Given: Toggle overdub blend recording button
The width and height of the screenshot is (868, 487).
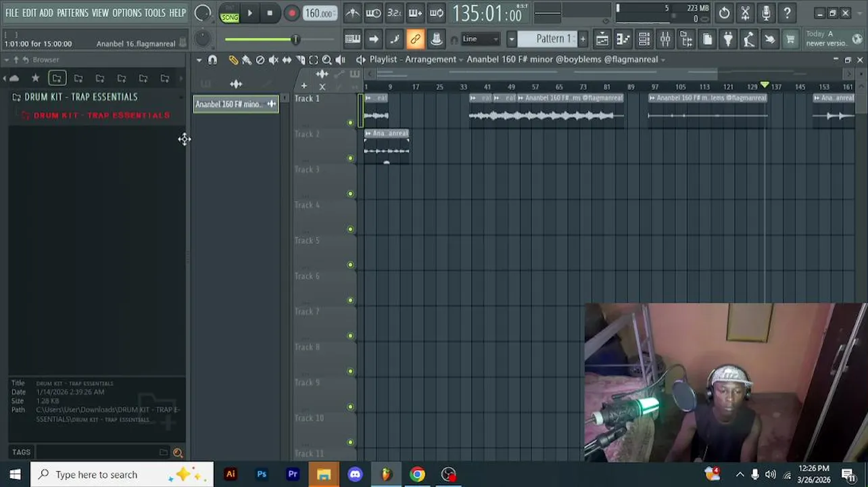Looking at the screenshot, I should (x=415, y=13).
